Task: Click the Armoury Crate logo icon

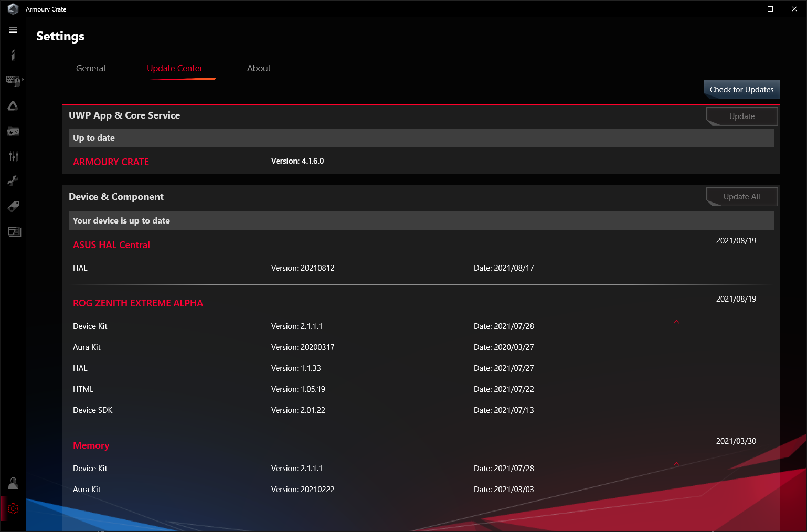Action: point(13,9)
